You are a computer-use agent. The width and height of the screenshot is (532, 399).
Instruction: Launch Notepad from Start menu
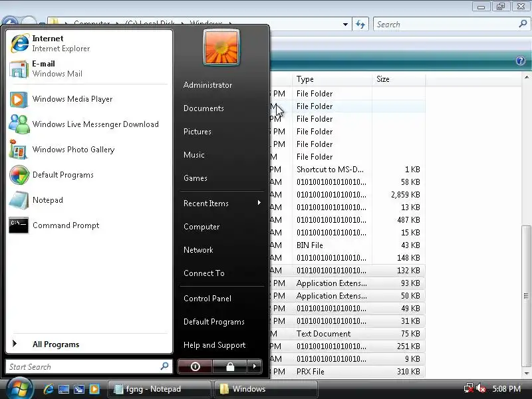click(x=89, y=200)
